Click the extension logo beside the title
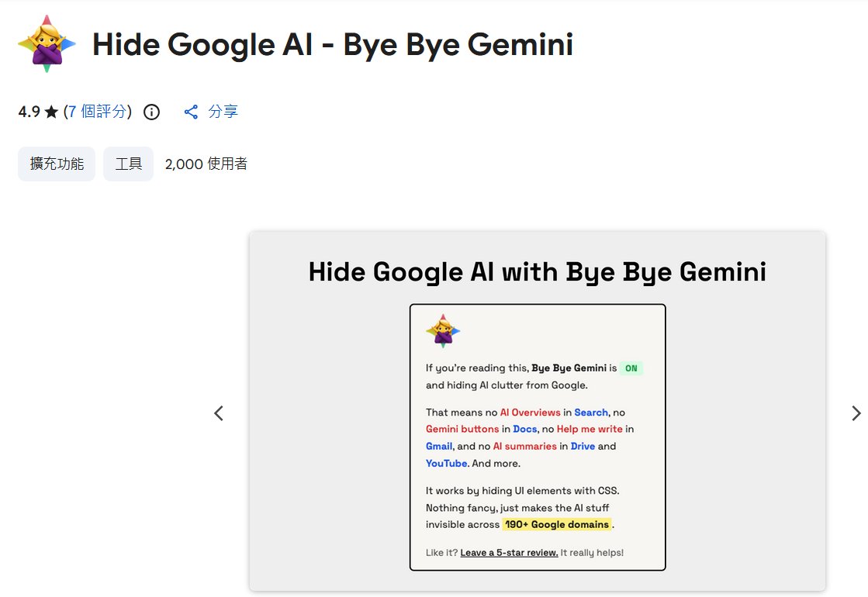The height and width of the screenshot is (597, 868). 47,44
